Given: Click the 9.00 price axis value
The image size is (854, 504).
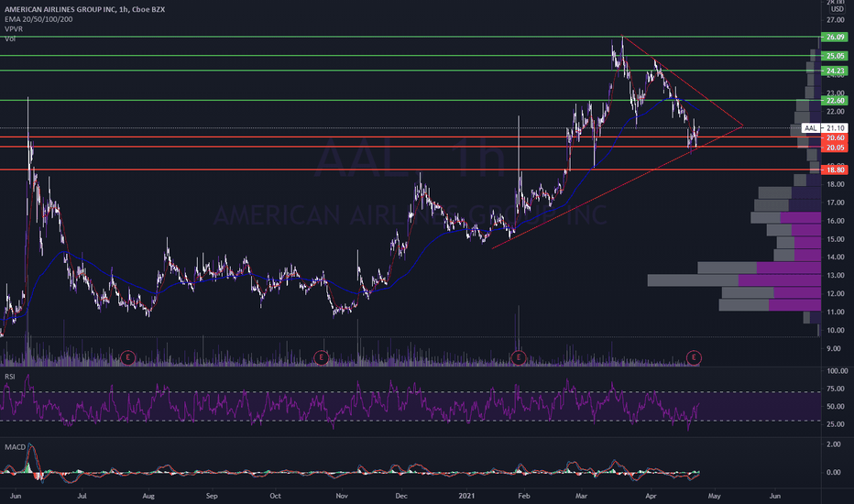Looking at the screenshot, I should 833,349.
